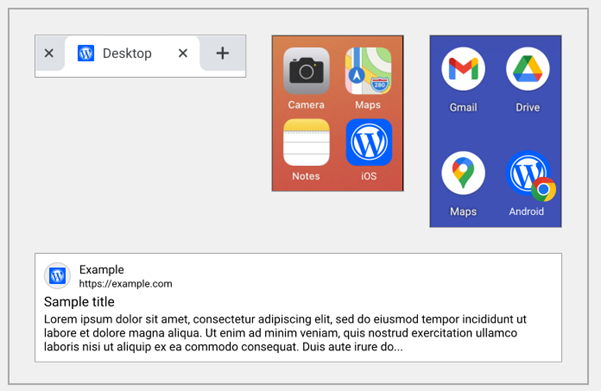Click the Camera label text
The image size is (601, 391).
click(x=306, y=105)
